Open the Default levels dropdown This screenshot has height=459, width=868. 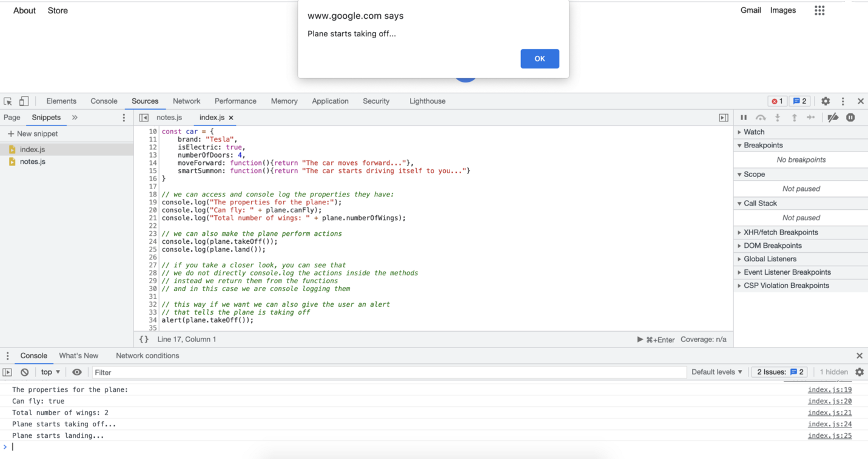click(716, 372)
